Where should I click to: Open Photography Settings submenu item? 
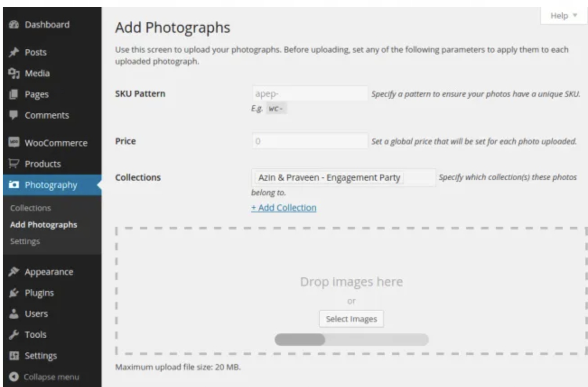(26, 241)
